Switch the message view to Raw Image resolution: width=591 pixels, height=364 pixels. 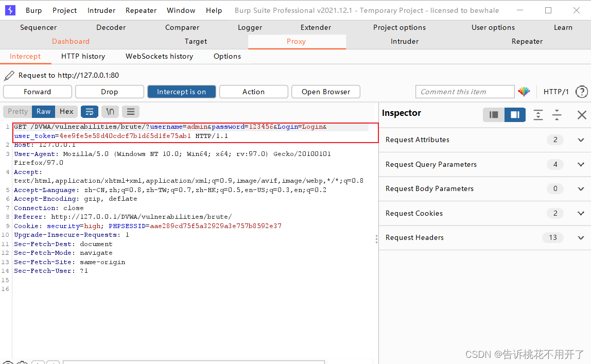coord(43,112)
